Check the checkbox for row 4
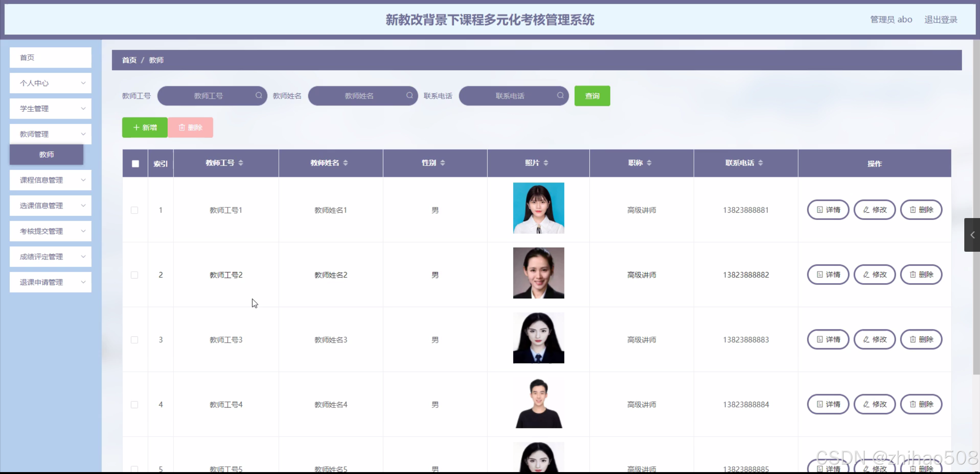Viewport: 980px width, 474px height. click(134, 405)
